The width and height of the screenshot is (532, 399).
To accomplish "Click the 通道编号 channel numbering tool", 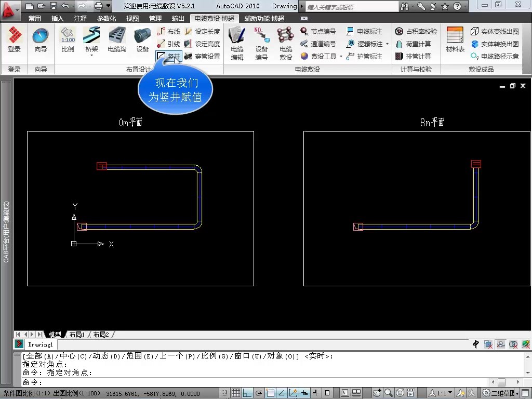I will [318, 44].
